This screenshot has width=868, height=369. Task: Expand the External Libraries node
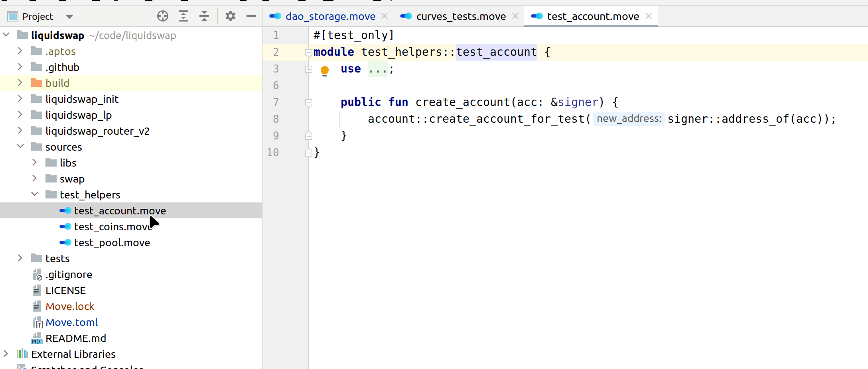coord(6,354)
